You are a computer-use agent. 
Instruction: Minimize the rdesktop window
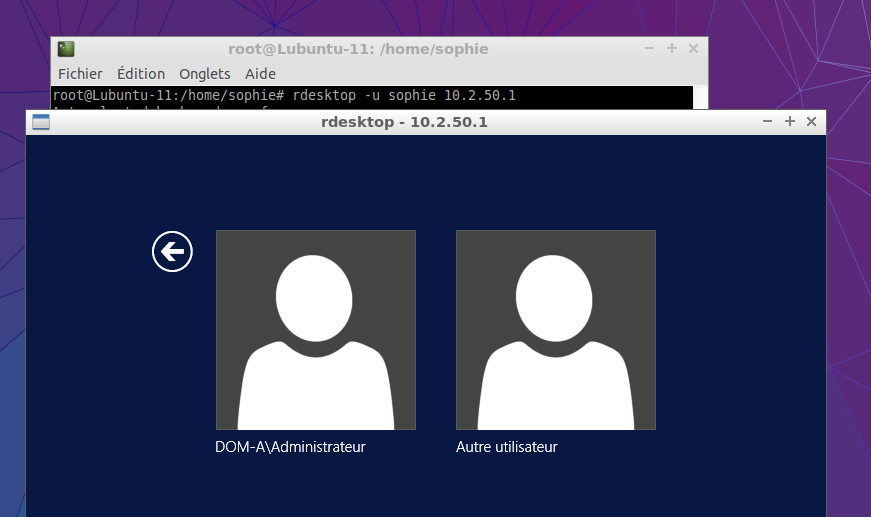click(768, 121)
